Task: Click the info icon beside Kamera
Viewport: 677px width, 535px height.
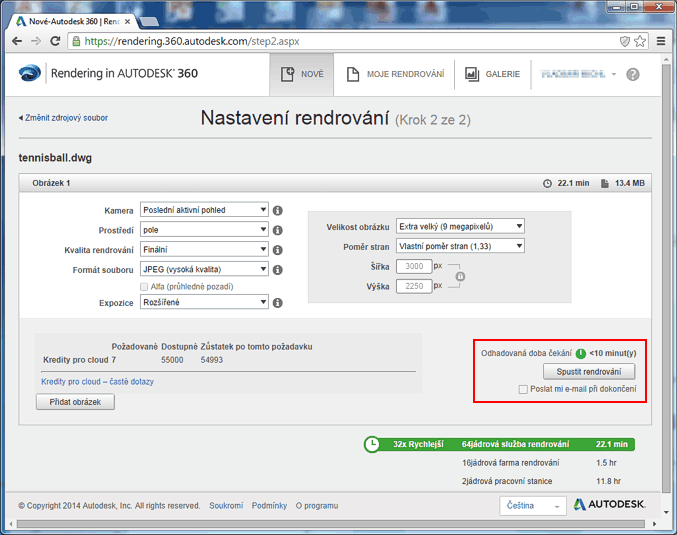Action: [x=278, y=210]
